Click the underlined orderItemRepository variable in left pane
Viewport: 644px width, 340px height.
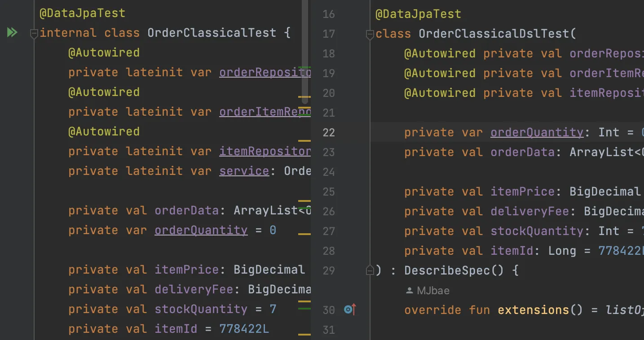tap(265, 112)
